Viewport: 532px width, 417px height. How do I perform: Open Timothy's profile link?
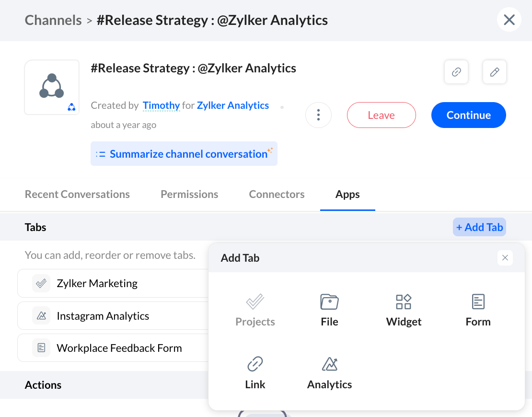[x=161, y=105]
